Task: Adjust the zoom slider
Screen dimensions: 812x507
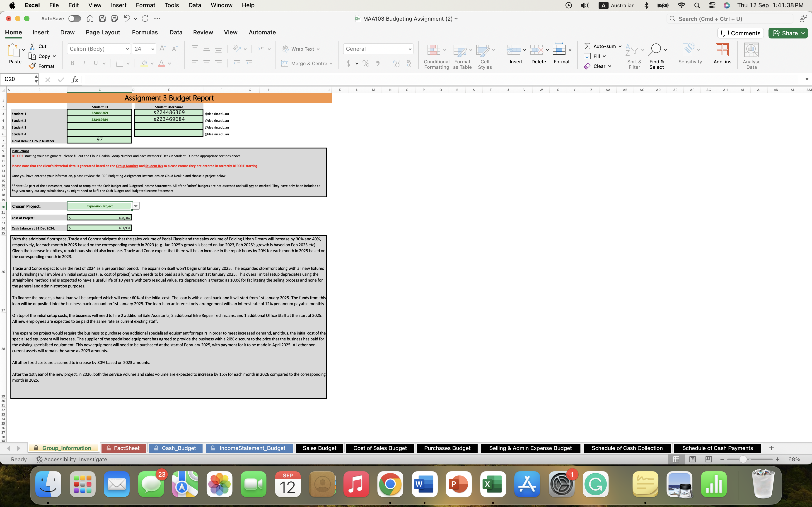Action: click(744, 459)
